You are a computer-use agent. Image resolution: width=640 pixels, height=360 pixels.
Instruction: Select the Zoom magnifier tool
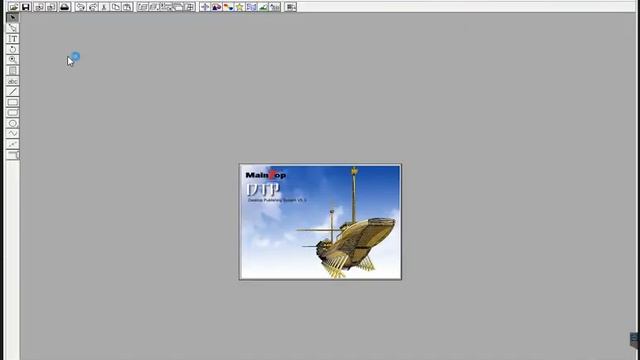click(13, 60)
